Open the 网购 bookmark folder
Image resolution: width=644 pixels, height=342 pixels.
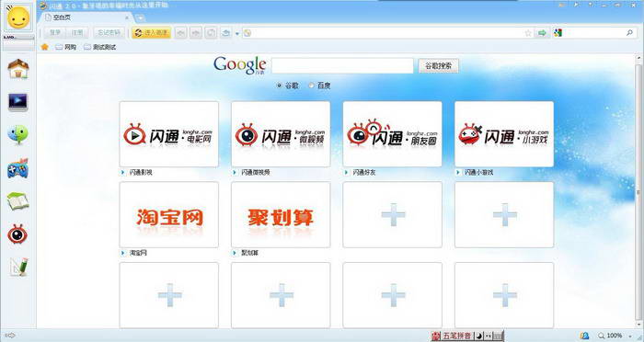point(65,47)
